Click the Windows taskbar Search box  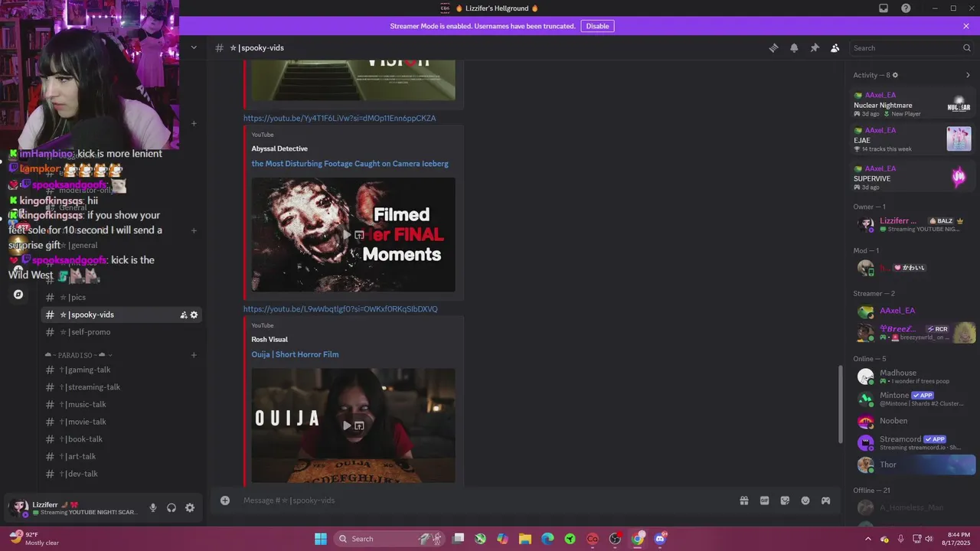[390, 539]
